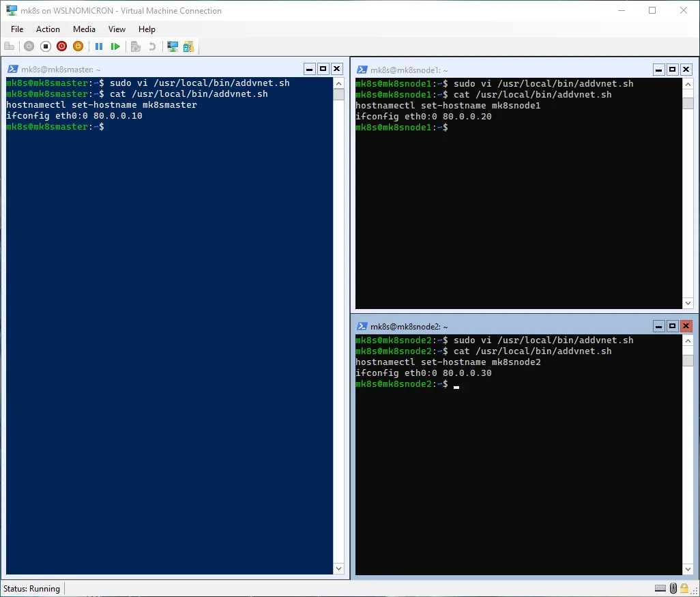Click scroll-down arrow in mk8smaster terminal
Viewport: 700px width, 597px height.
tap(338, 568)
